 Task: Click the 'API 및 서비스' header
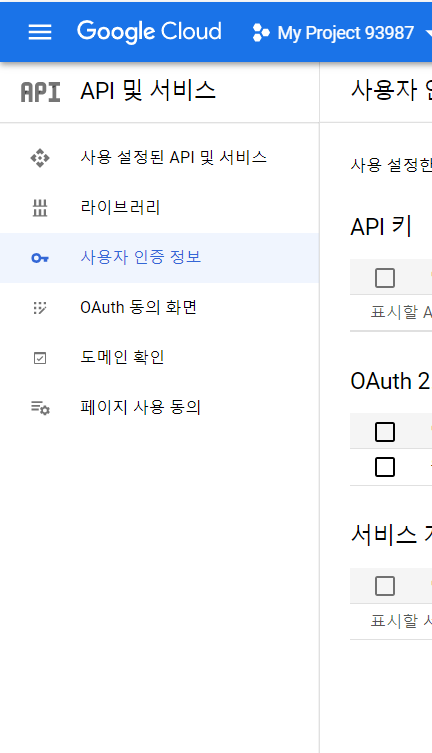point(148,91)
